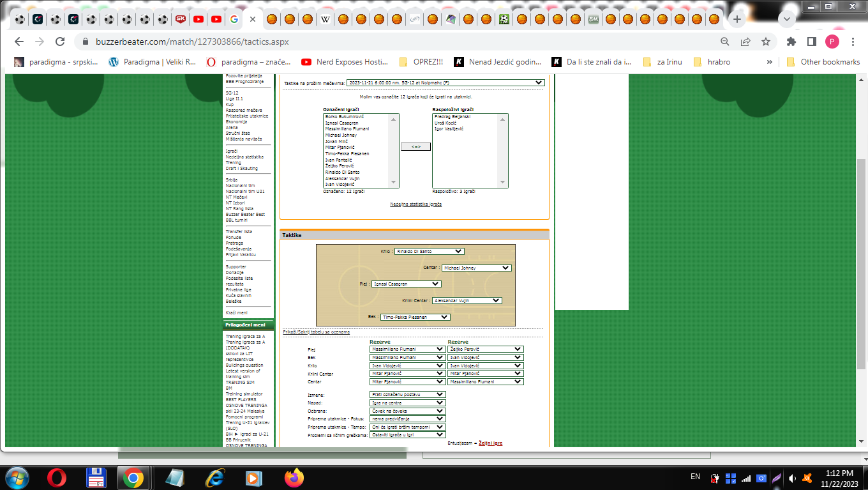Click the EN language indicator

(x=696, y=477)
